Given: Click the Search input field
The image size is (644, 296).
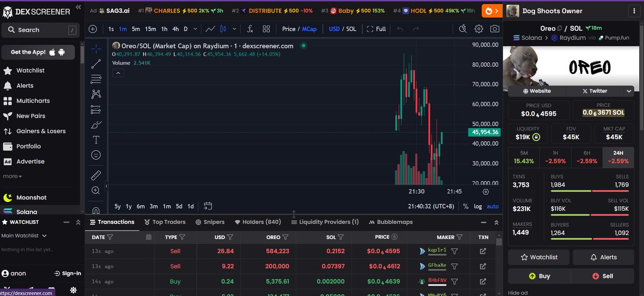Looking at the screenshot, I should click(41, 30).
